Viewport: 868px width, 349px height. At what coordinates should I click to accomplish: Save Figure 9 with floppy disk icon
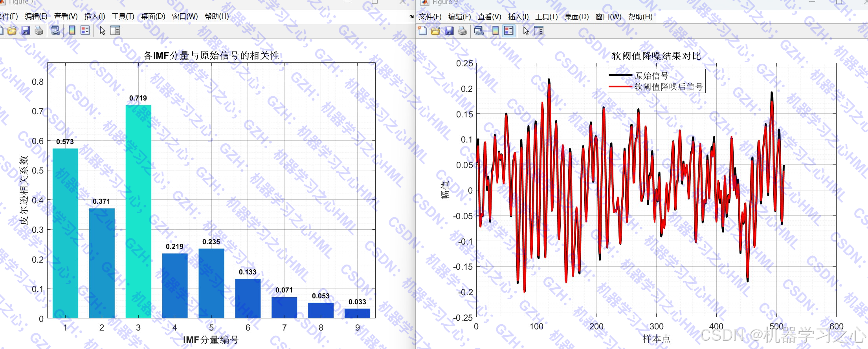[x=449, y=31]
